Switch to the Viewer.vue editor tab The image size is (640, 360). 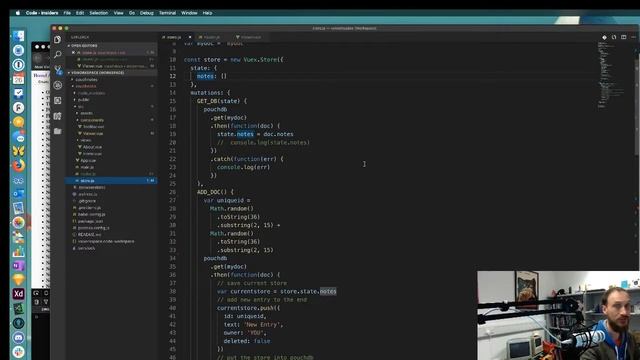250,37
